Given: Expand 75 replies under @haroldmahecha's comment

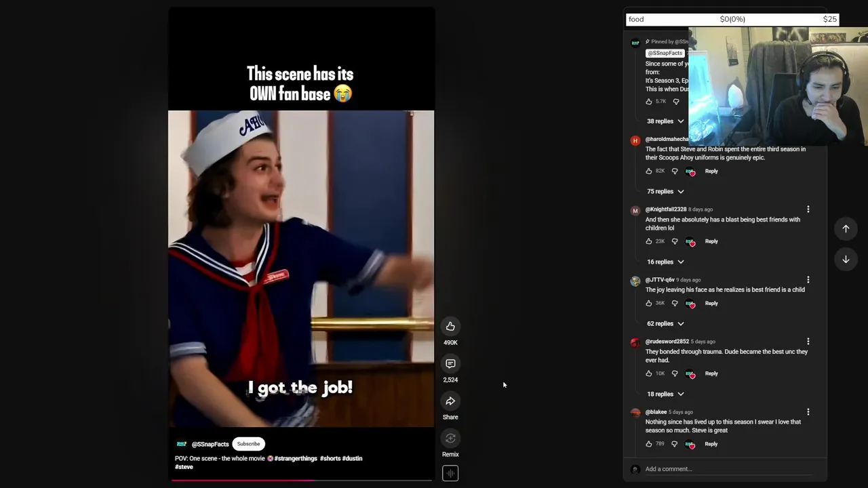Looking at the screenshot, I should point(665,192).
